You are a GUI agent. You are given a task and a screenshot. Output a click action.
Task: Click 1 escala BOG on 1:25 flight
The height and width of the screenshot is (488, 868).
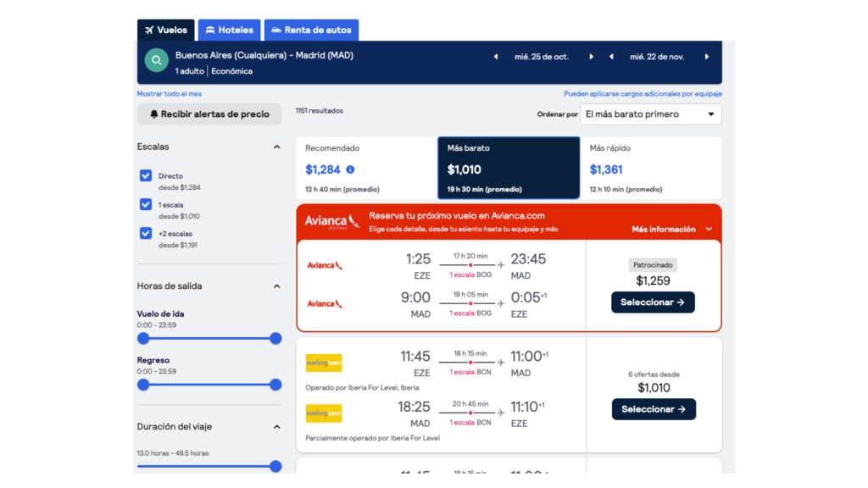point(470,275)
